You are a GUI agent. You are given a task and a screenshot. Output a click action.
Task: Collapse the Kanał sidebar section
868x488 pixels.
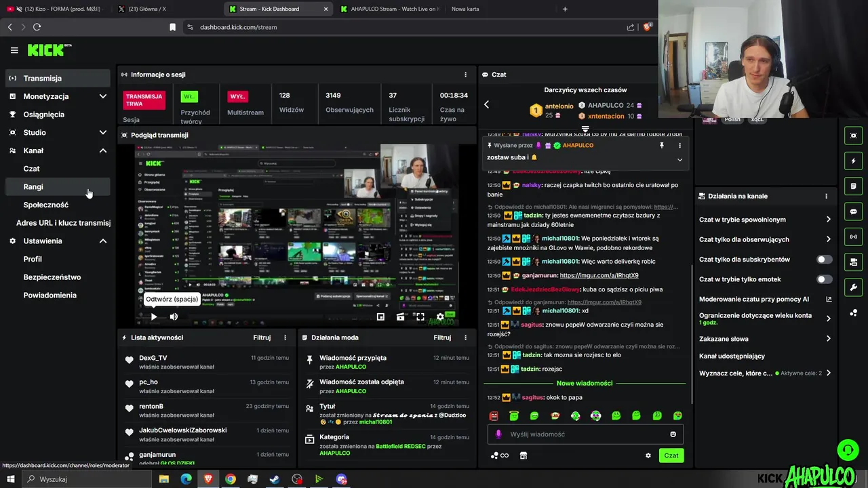pyautogui.click(x=102, y=150)
